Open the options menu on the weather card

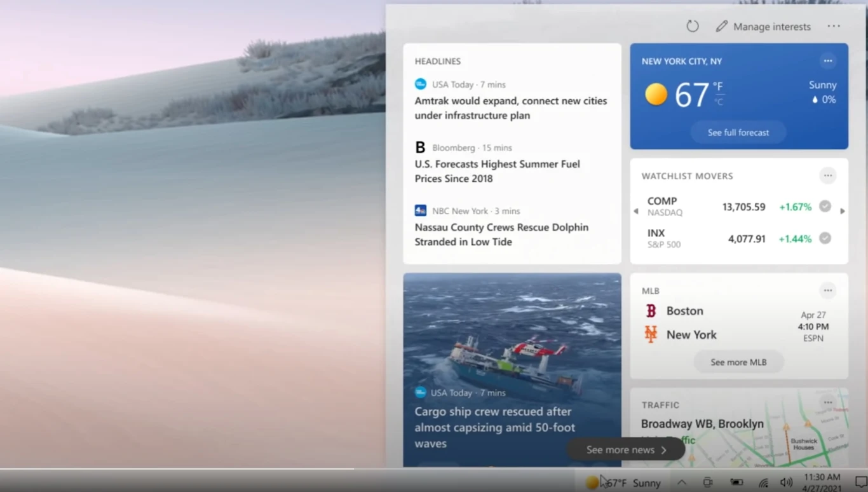click(x=827, y=60)
